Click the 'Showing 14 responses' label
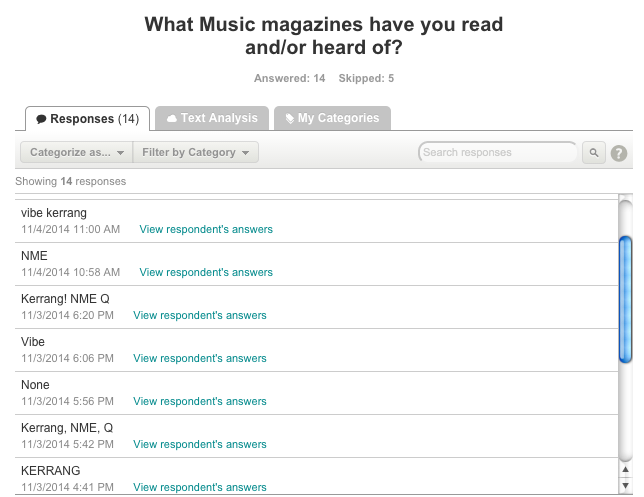 [71, 181]
